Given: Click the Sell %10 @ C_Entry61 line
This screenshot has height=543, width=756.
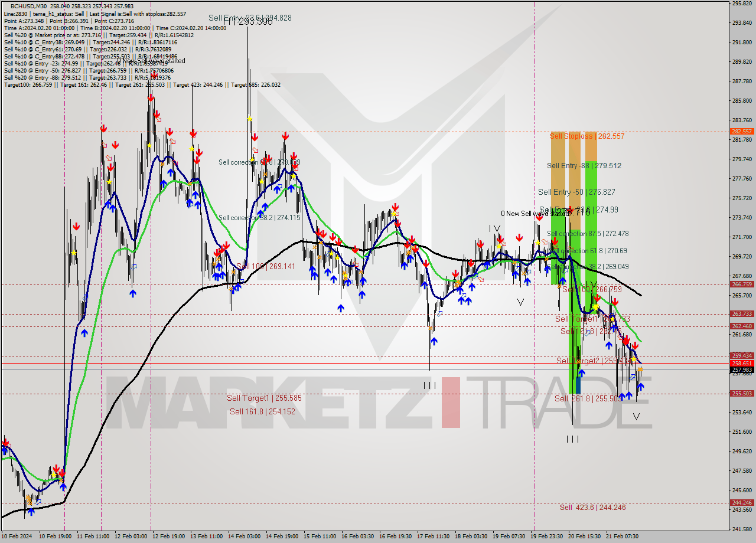Looking at the screenshot, I should pos(88,49).
